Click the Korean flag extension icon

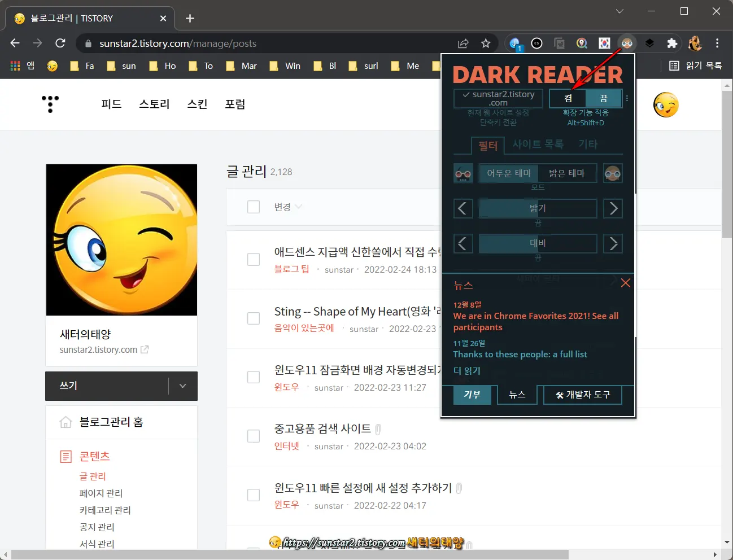[604, 43]
